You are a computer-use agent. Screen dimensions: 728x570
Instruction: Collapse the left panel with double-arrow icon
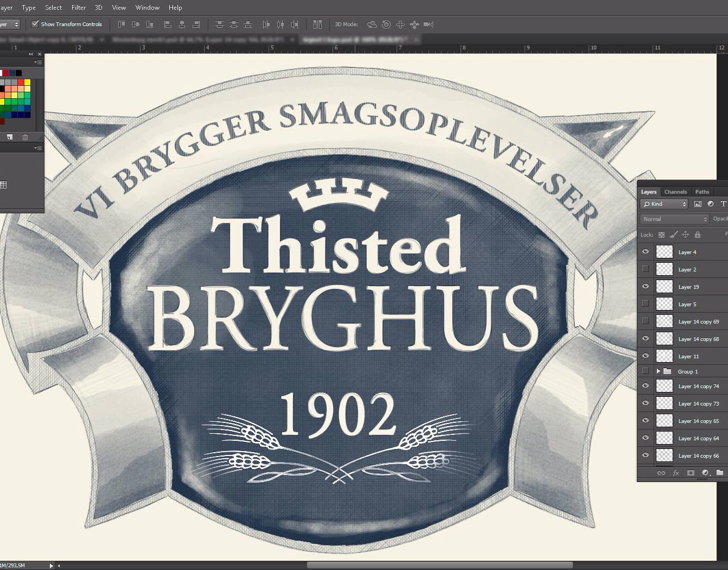point(31,54)
